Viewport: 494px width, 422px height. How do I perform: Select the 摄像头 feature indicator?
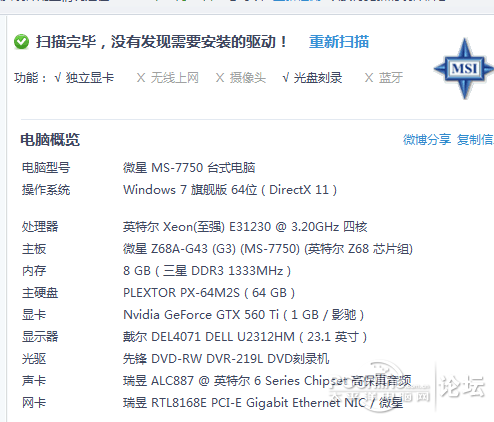pyautogui.click(x=241, y=78)
